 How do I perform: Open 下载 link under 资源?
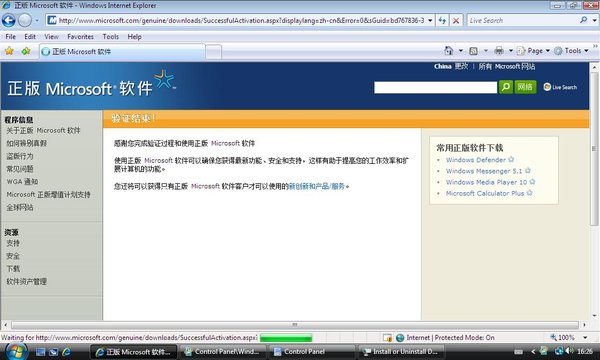[x=13, y=269]
